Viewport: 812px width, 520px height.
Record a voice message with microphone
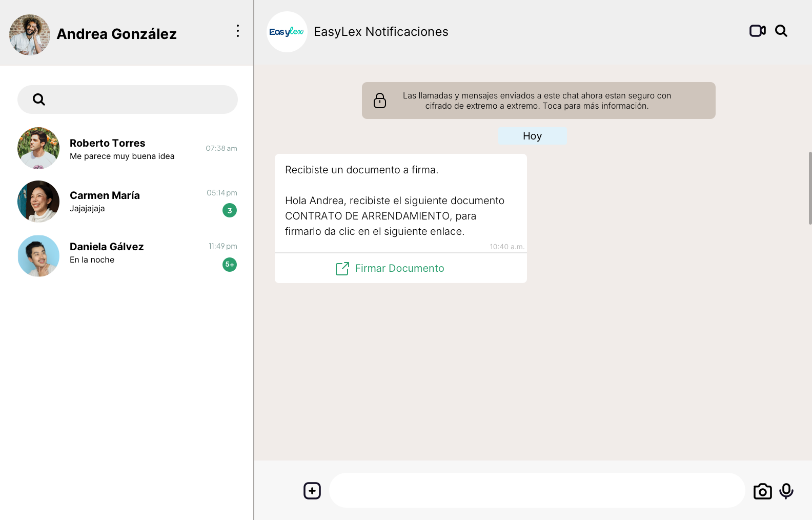[786, 491]
